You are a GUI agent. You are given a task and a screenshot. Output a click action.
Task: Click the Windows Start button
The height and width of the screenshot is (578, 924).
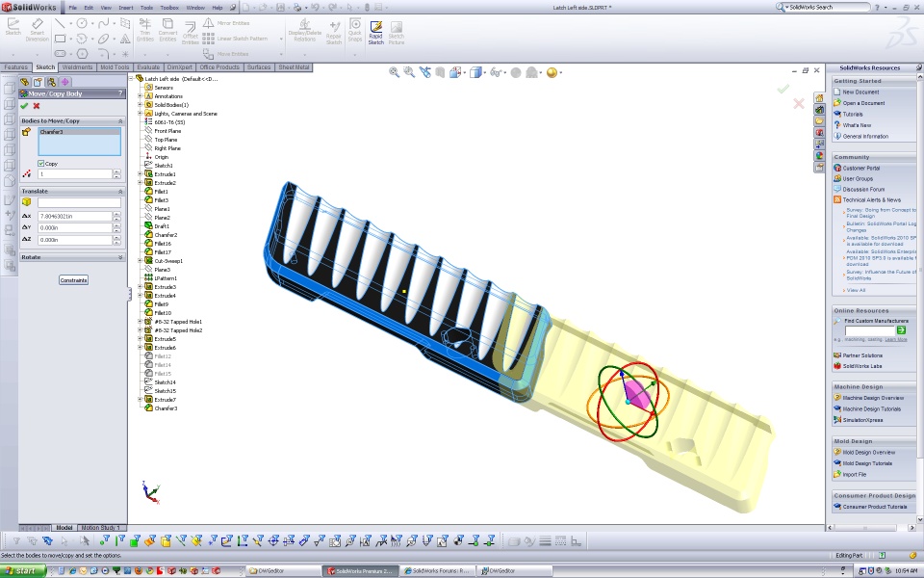coord(23,571)
